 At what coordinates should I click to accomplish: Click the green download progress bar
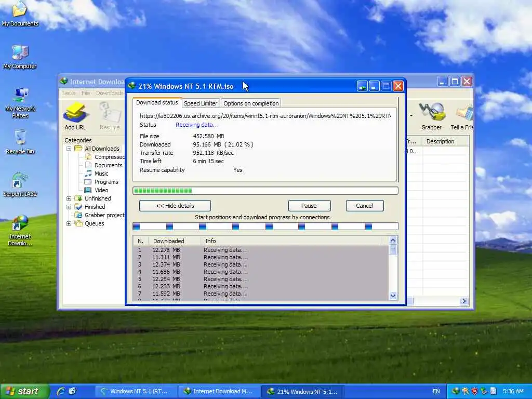(265, 191)
